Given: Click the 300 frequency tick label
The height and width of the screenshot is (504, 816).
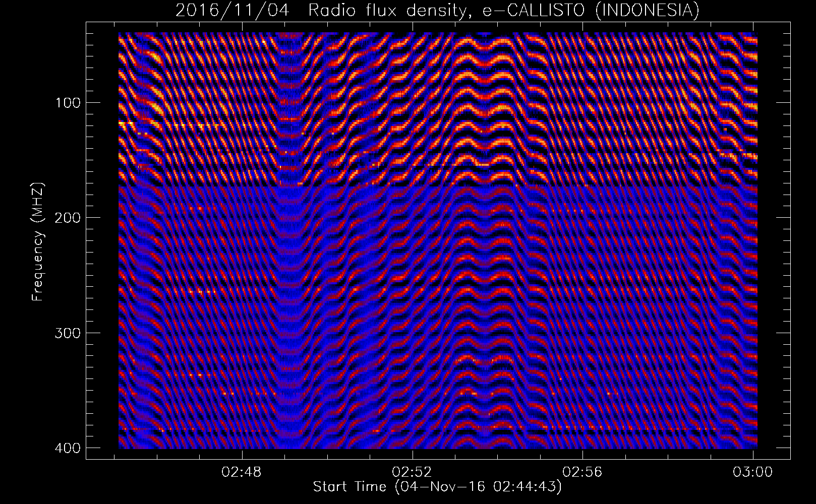Looking at the screenshot, I should pos(67,333).
